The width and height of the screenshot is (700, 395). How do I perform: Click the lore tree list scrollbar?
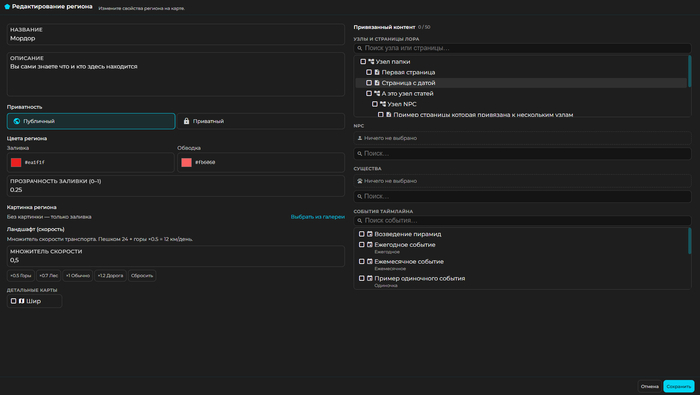(x=689, y=71)
